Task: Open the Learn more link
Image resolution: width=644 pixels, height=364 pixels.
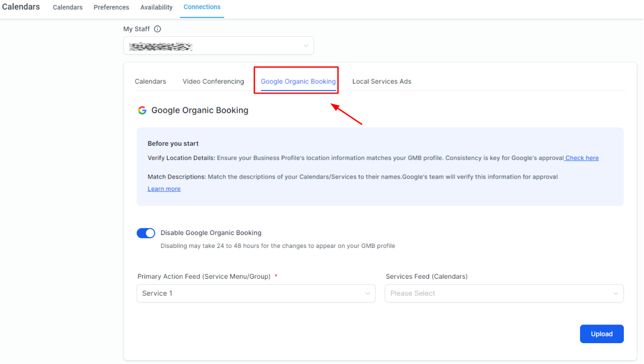Action: [164, 189]
